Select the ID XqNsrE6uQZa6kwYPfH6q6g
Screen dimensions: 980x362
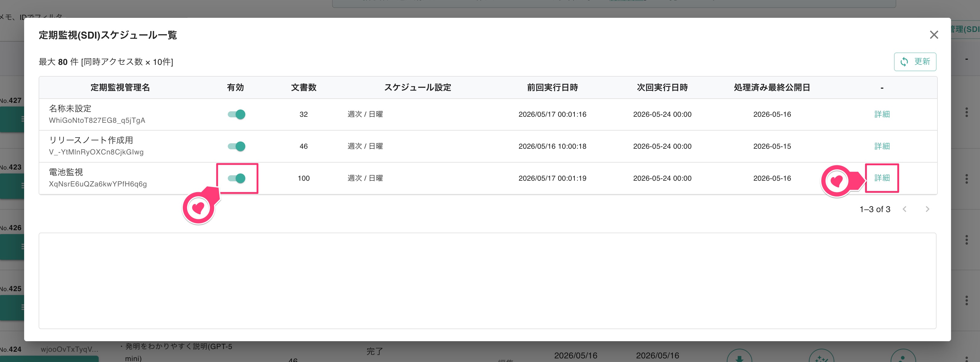(x=98, y=184)
